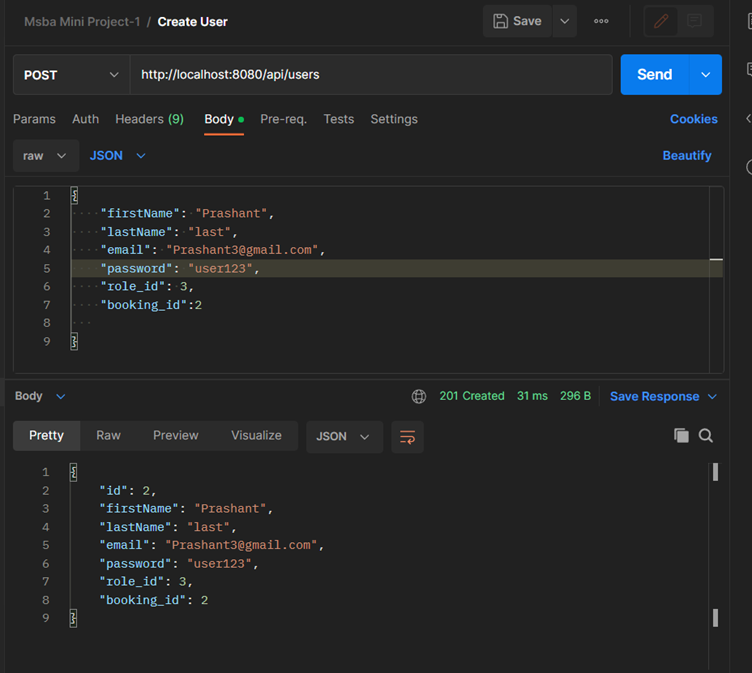Open the three-dots more actions menu
The width and height of the screenshot is (752, 673).
(601, 21)
